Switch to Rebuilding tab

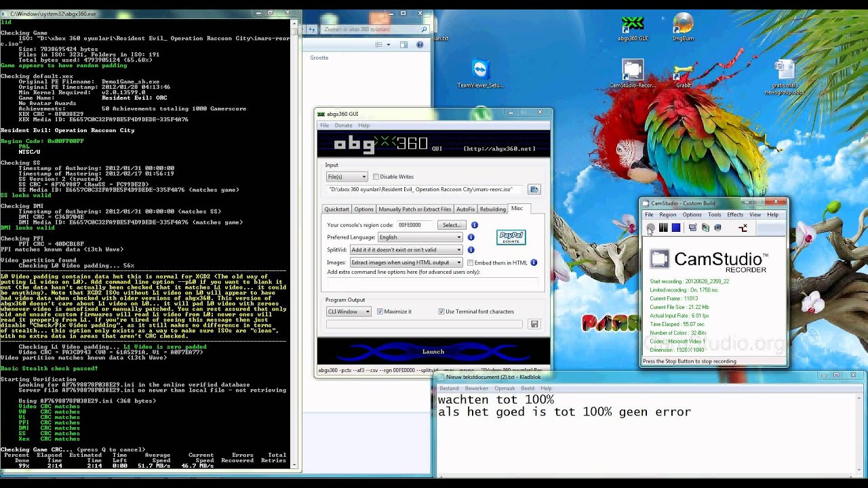[x=492, y=209]
